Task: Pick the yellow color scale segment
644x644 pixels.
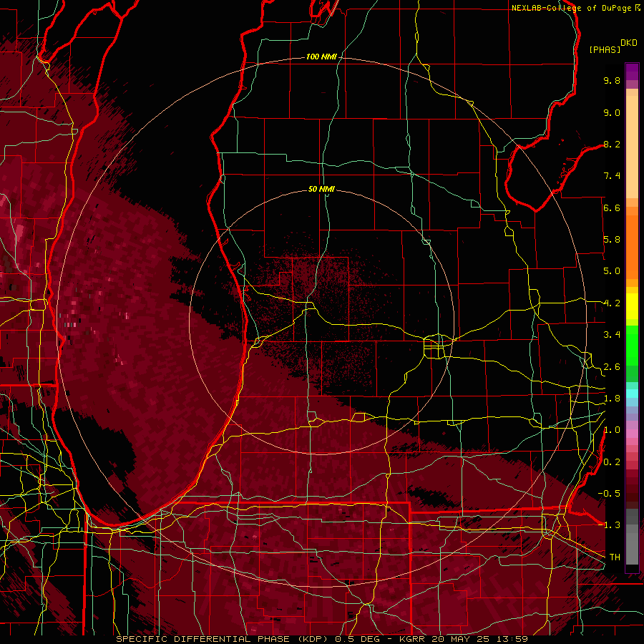Action: pyautogui.click(x=632, y=306)
